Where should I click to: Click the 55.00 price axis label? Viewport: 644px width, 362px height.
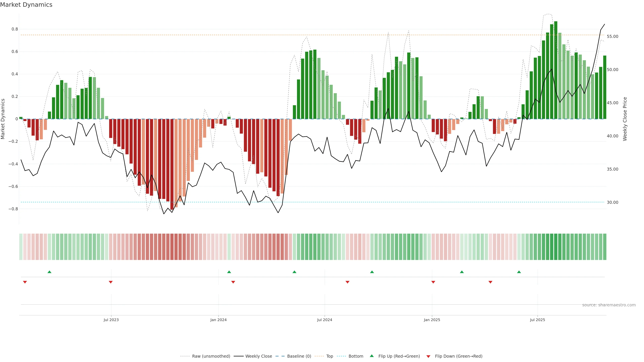[x=612, y=37]
